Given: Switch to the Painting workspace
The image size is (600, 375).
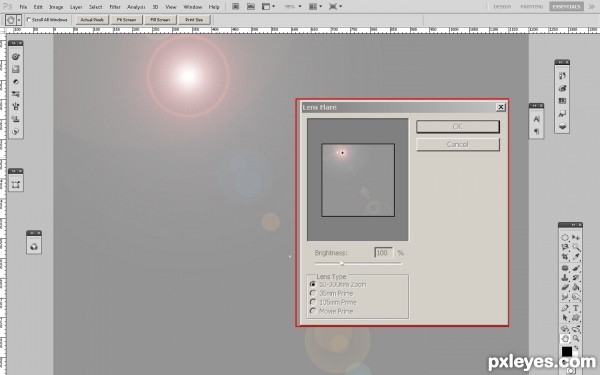Looking at the screenshot, I should (532, 7).
